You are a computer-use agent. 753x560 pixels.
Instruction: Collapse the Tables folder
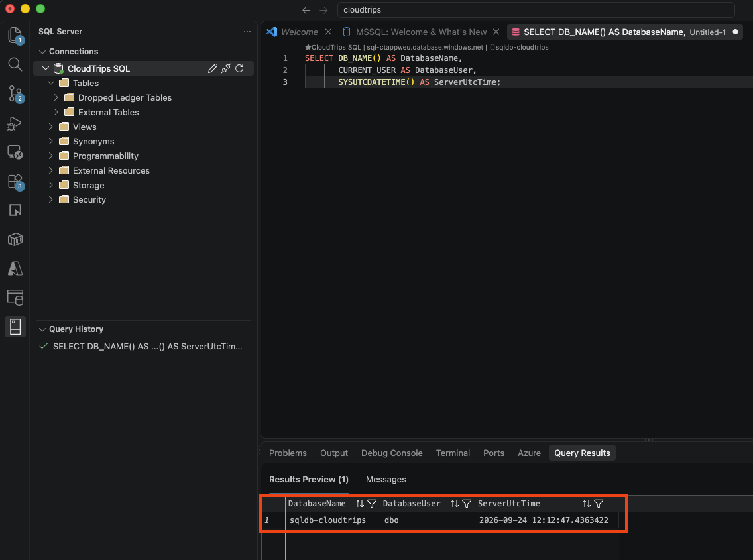[52, 83]
